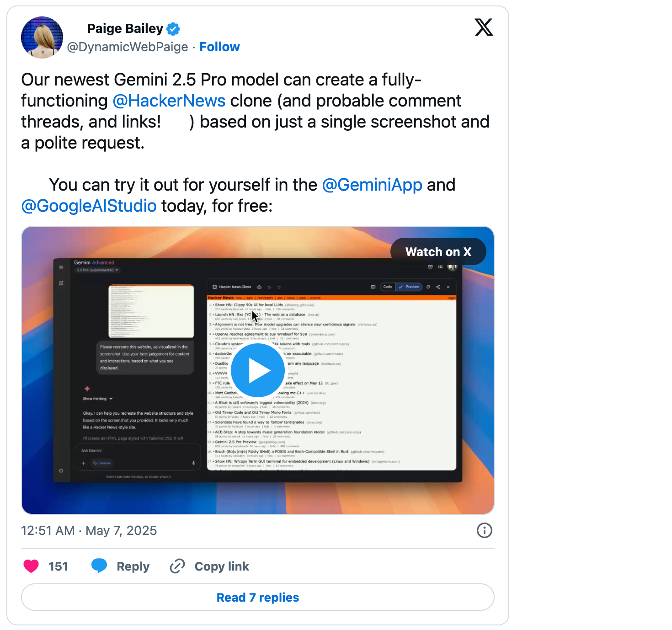Viewport: 672px width, 630px height.
Task: Open the tweet info circle icon
Action: 485,530
